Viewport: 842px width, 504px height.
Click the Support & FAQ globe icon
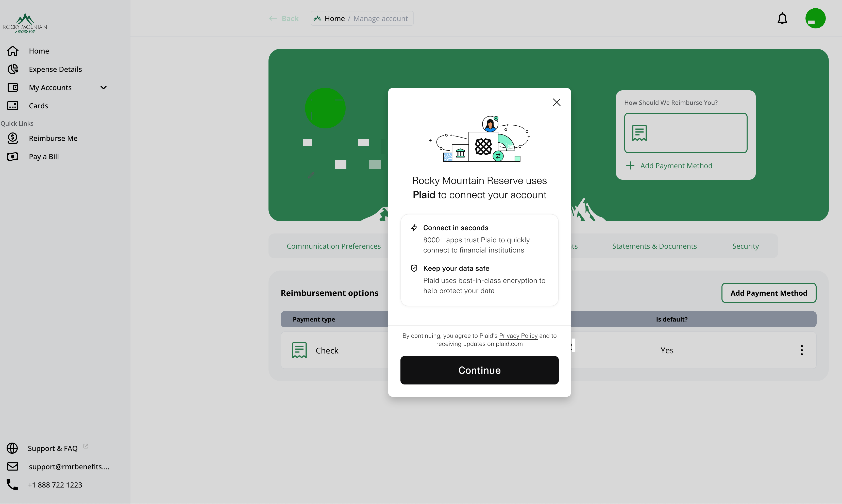click(12, 448)
